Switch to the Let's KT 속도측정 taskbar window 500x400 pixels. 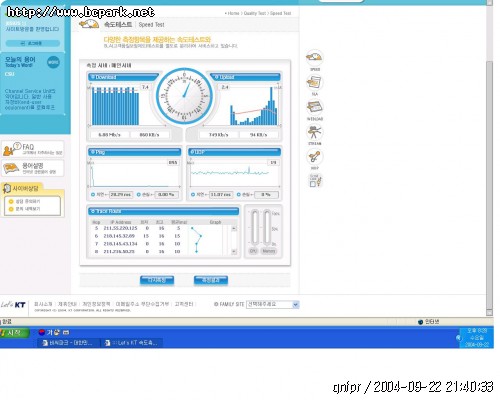coord(132,343)
